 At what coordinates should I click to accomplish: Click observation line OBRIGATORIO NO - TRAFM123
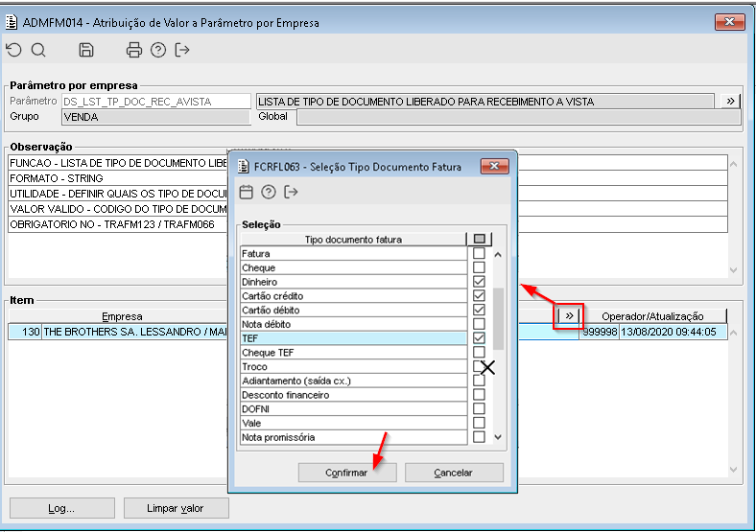(112, 224)
